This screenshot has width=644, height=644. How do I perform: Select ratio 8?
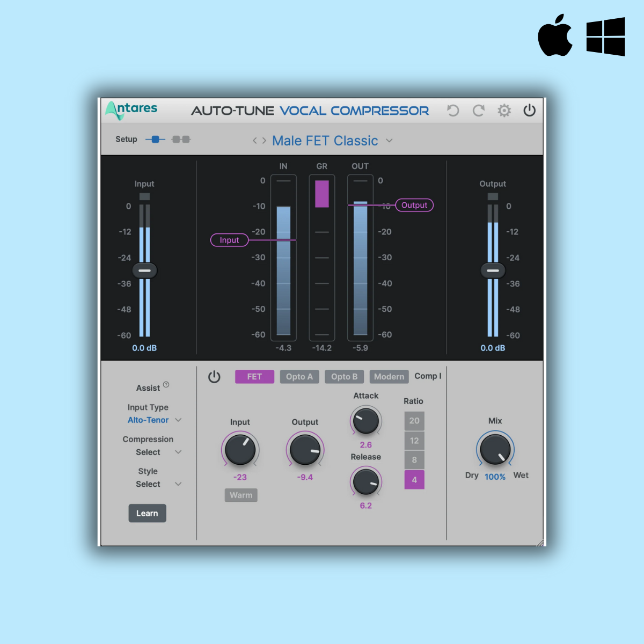tap(414, 460)
